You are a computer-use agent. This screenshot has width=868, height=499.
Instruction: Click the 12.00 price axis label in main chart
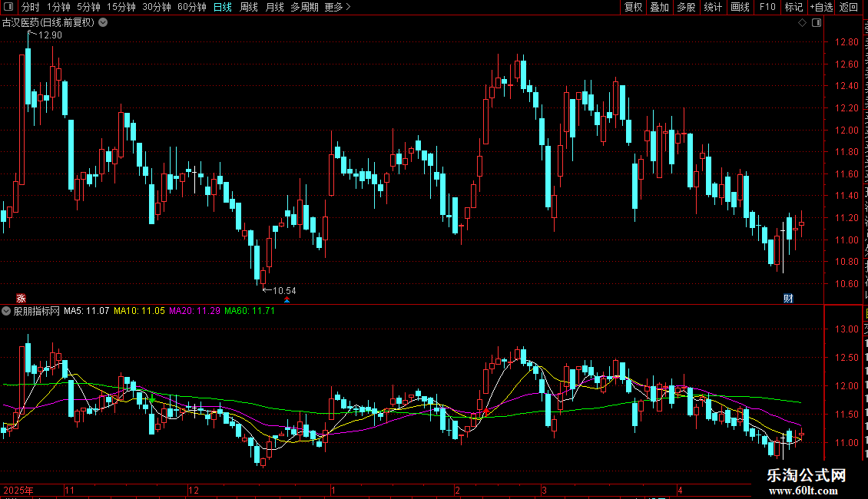point(846,130)
